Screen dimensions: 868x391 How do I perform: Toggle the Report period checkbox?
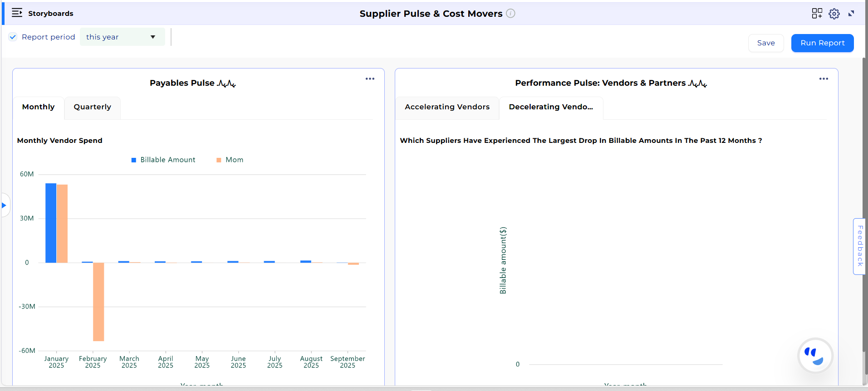pyautogui.click(x=13, y=37)
